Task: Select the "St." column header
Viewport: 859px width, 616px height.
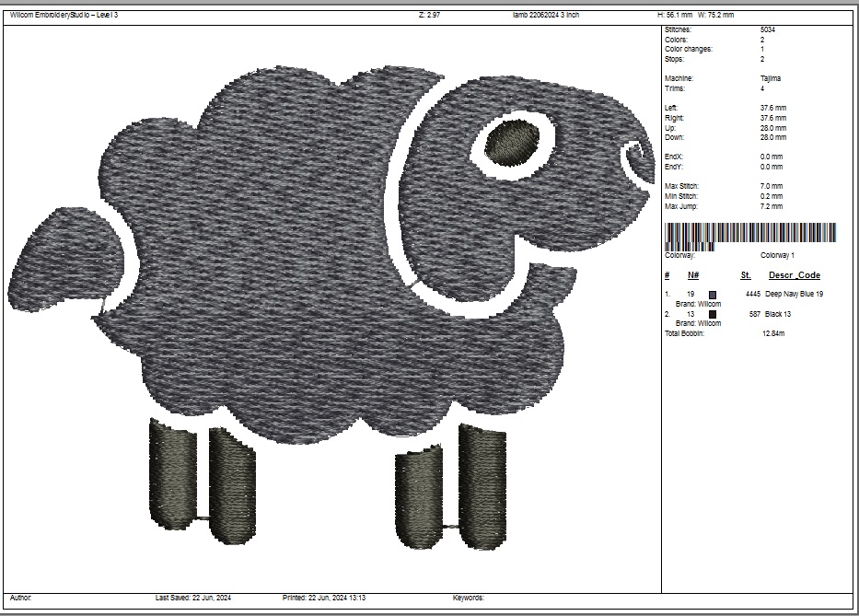Action: [x=746, y=275]
